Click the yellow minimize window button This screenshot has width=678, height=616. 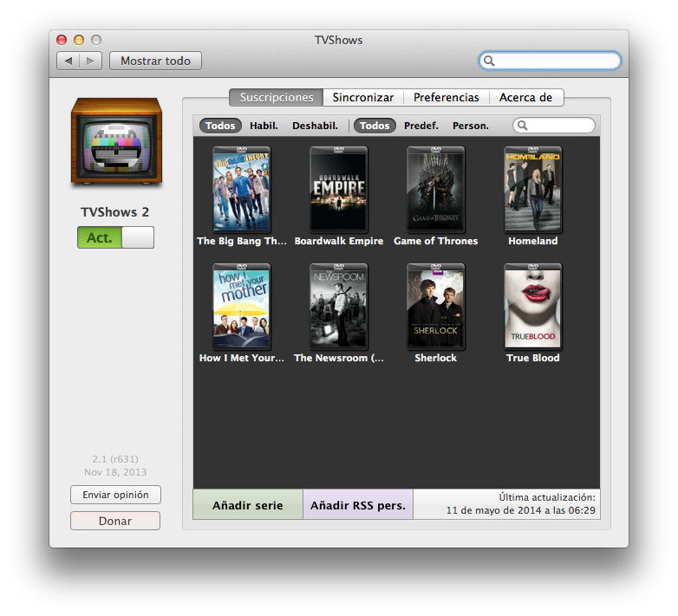coord(79,40)
